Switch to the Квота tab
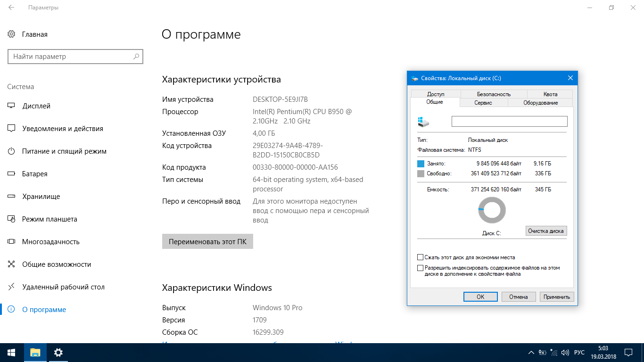Screen dimensions: 644x362 (550, 94)
